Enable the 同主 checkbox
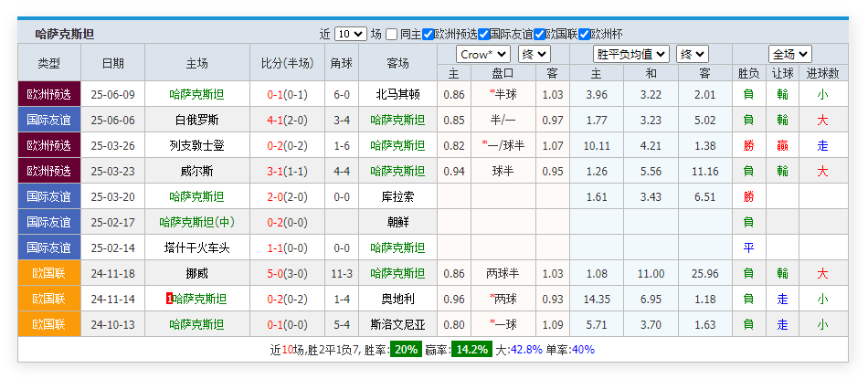Screen dimensions: 868x379 392,35
